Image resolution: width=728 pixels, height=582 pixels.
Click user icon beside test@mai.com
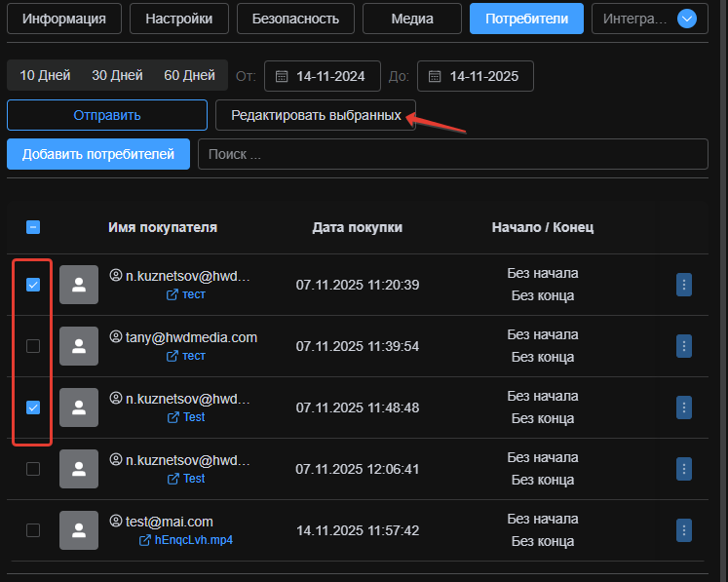116,522
